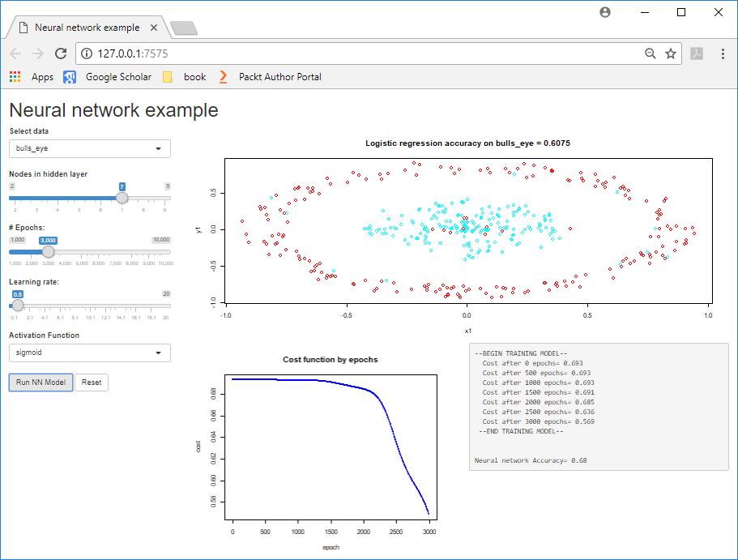Image resolution: width=738 pixels, height=560 pixels.
Task: Expand the Select data dropdown
Action: click(x=90, y=148)
